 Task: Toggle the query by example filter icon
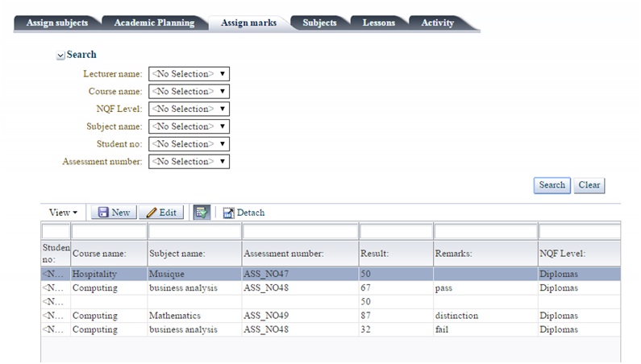pos(202,213)
